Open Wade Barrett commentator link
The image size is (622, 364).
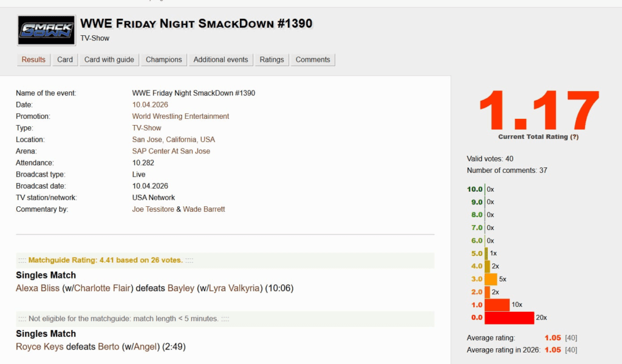(204, 209)
